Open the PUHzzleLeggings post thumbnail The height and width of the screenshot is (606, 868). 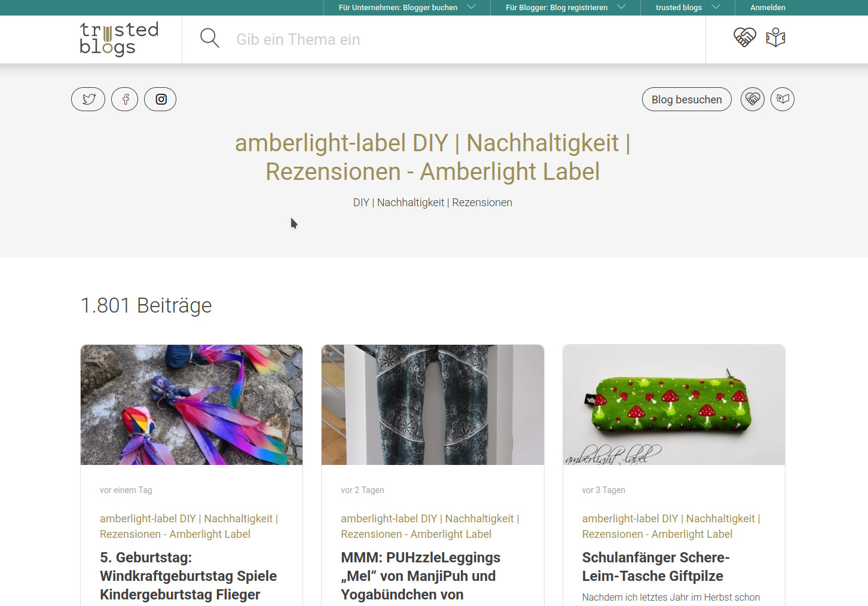(433, 405)
